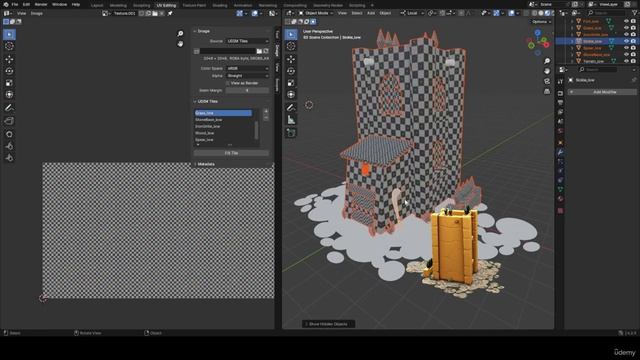Switch perspective/orthographic grid icon in viewport
The image size is (640, 360).
click(x=547, y=91)
